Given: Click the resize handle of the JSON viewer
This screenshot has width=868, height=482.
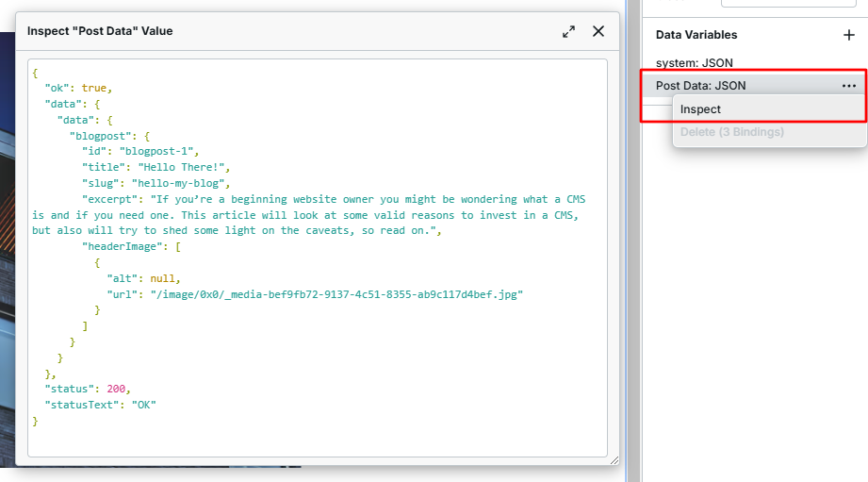Looking at the screenshot, I should point(614,459).
